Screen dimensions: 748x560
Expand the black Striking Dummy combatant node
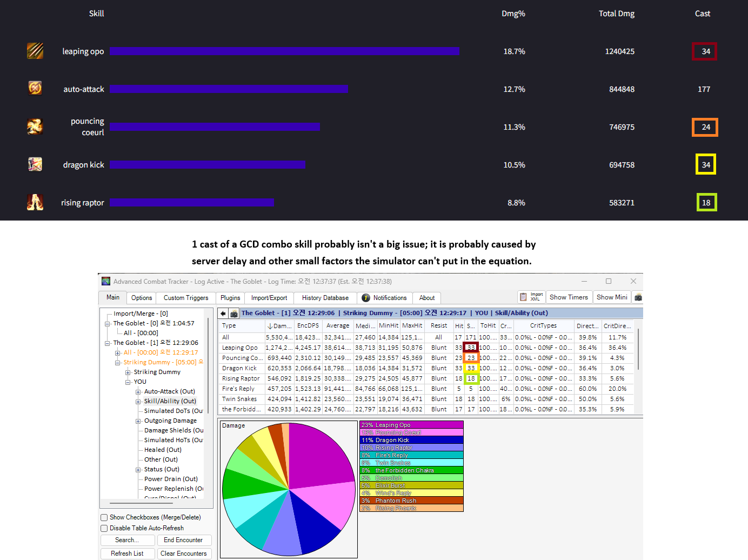128,372
